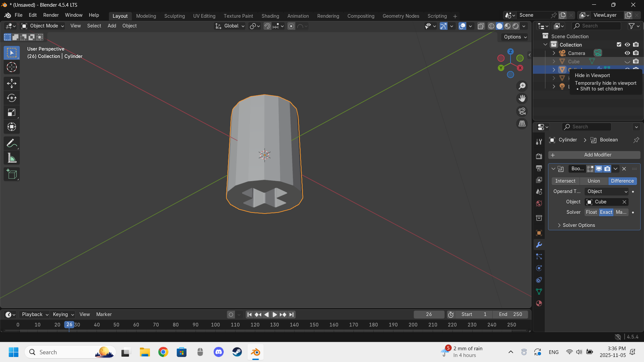Viewport: 644px width, 362px height.
Task: Select the Move tool in toolbar
Action: 12,83
